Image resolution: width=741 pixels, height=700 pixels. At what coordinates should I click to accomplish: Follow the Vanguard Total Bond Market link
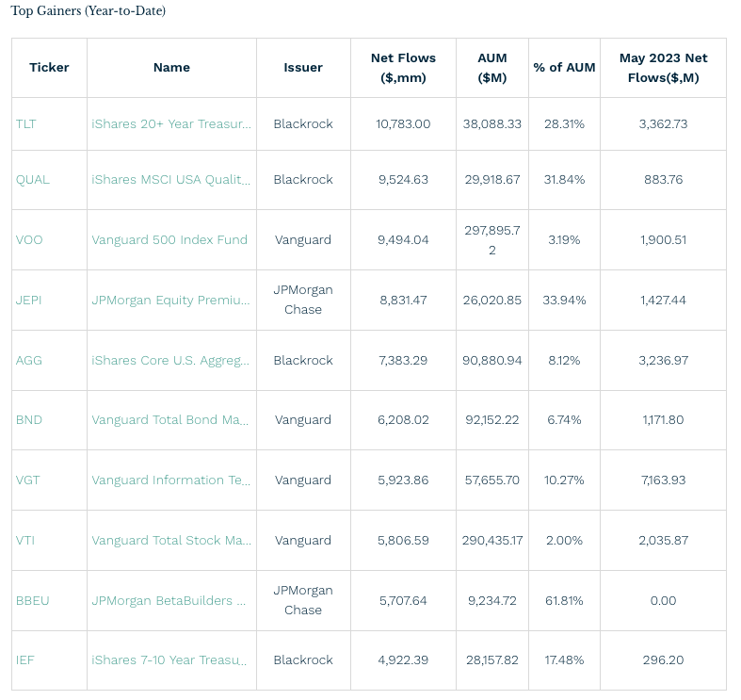(x=170, y=420)
